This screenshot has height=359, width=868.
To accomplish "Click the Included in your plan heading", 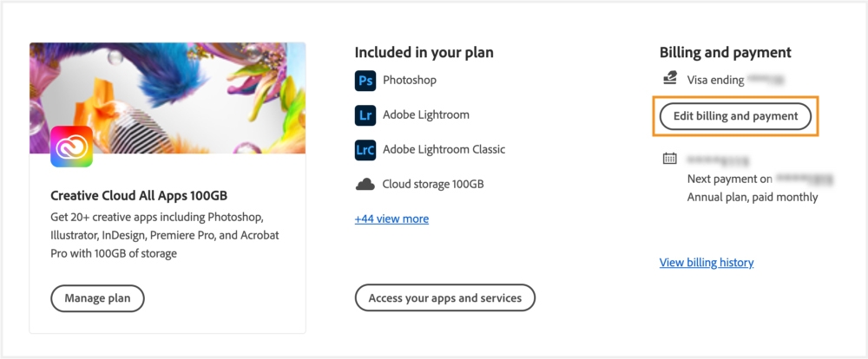I will click(424, 53).
